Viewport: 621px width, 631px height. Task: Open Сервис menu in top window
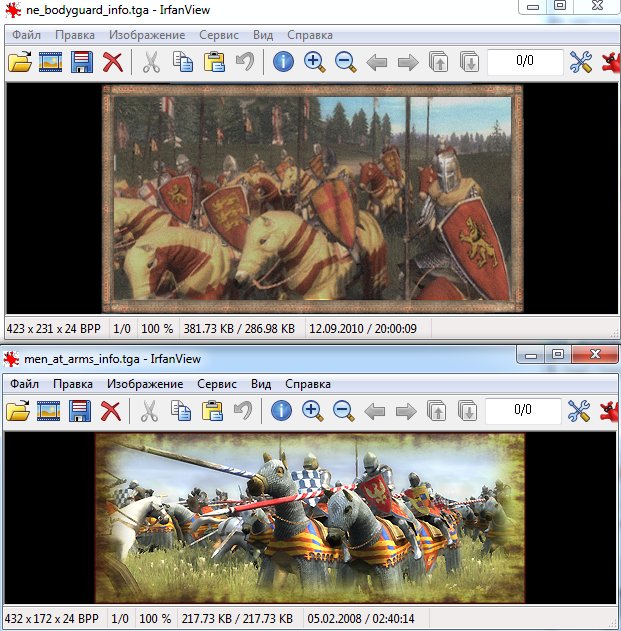(219, 35)
